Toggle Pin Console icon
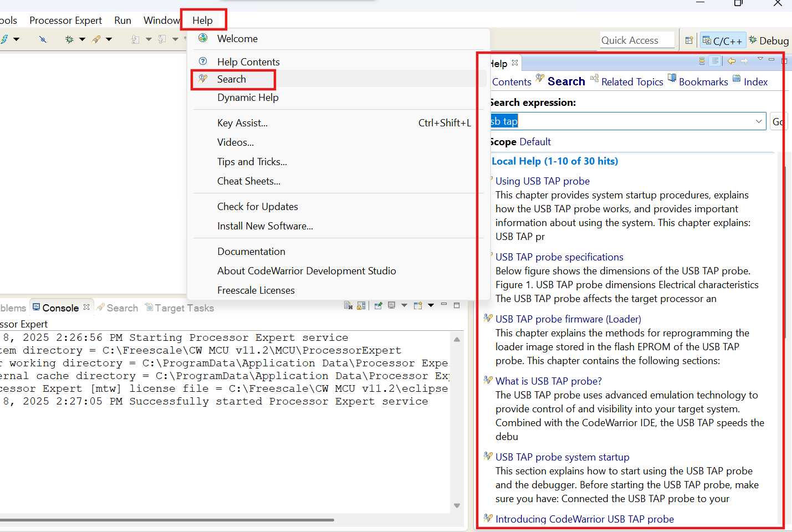This screenshot has height=532, width=792. coord(379,305)
